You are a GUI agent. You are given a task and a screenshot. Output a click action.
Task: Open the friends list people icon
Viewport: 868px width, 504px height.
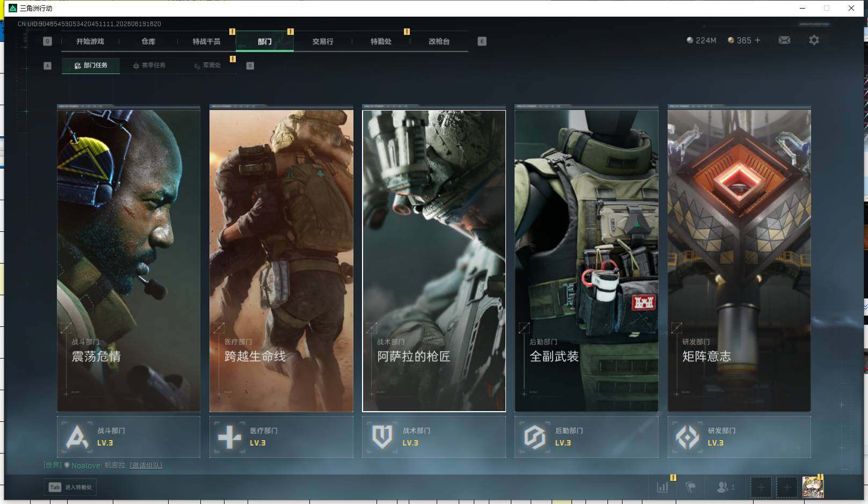[x=725, y=487]
